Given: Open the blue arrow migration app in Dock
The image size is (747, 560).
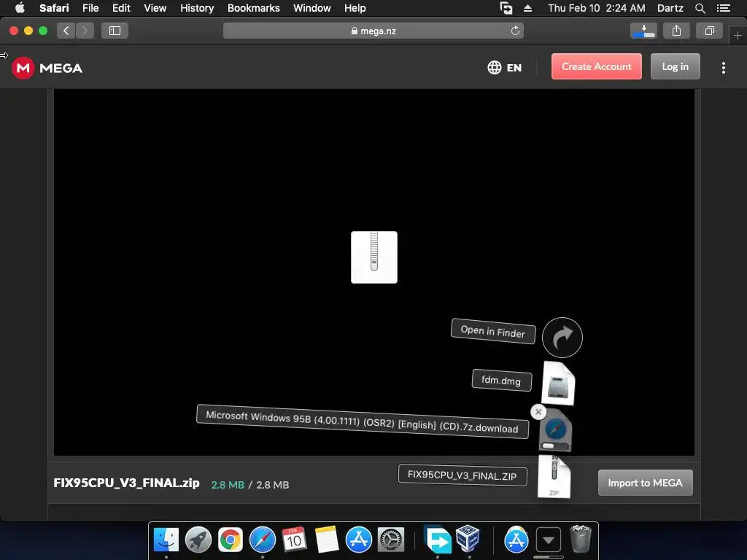Looking at the screenshot, I should pos(438,540).
